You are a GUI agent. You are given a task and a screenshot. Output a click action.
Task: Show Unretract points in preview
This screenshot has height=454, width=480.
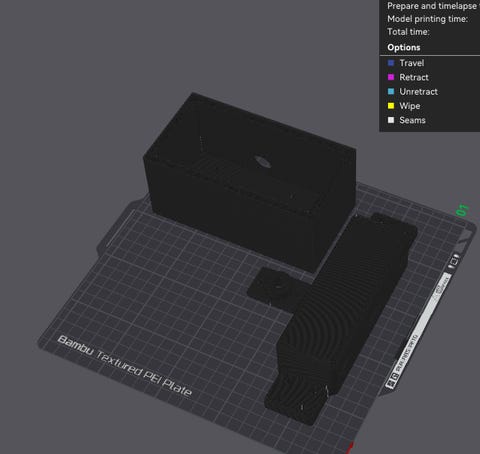coord(413,91)
